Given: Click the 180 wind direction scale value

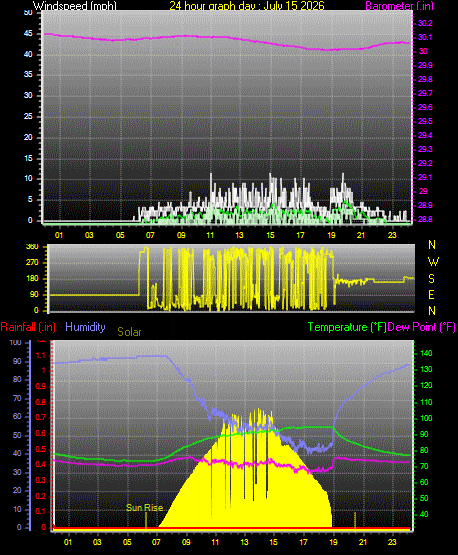Looking at the screenshot, I should tap(32, 279).
